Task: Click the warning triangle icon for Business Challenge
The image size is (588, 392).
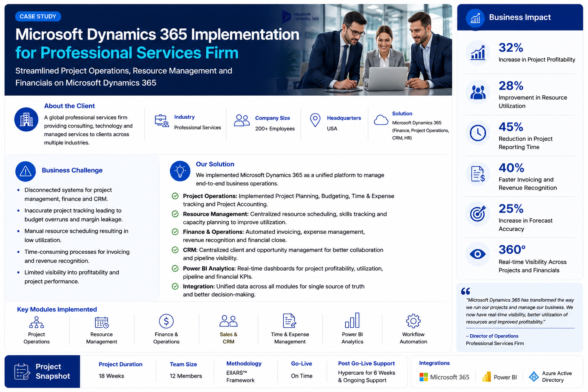Action: (x=26, y=171)
